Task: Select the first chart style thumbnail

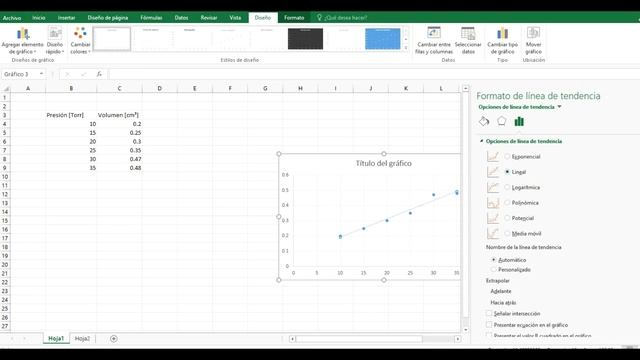Action: (112, 39)
